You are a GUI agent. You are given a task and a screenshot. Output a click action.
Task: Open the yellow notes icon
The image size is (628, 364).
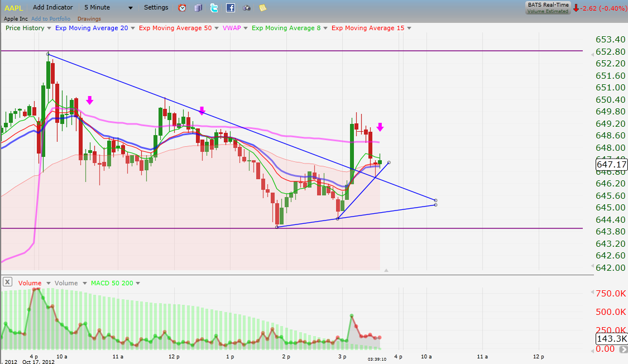click(x=263, y=8)
